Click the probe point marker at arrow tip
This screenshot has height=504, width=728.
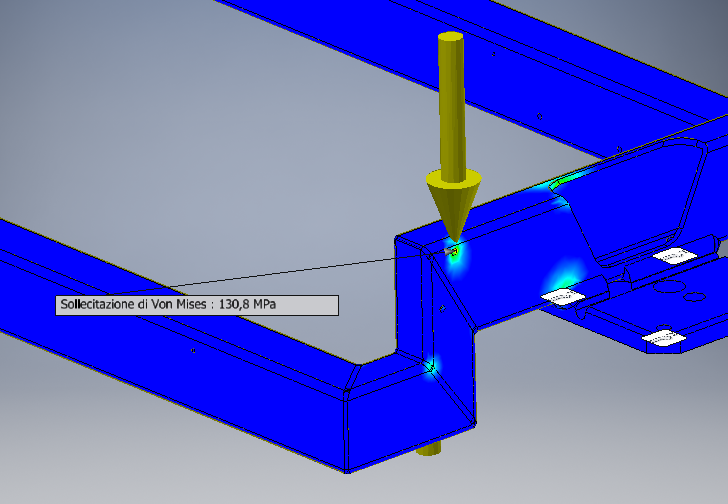pos(451,251)
